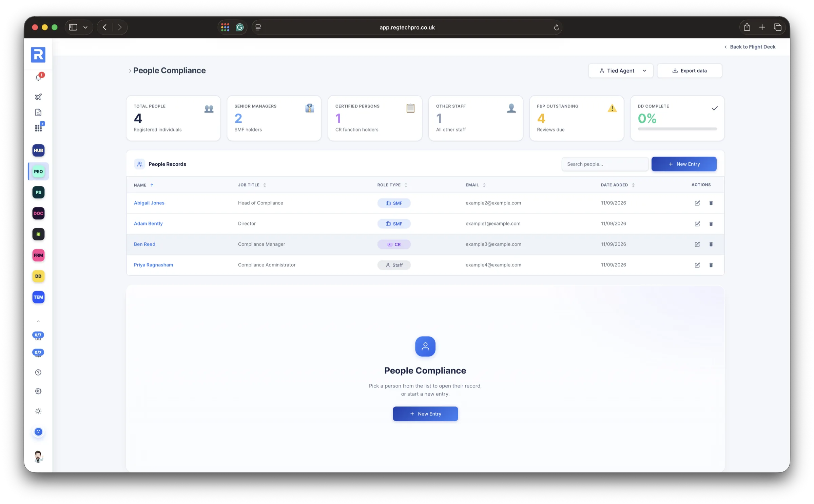Open the Flight Deck plane icon

(x=38, y=97)
